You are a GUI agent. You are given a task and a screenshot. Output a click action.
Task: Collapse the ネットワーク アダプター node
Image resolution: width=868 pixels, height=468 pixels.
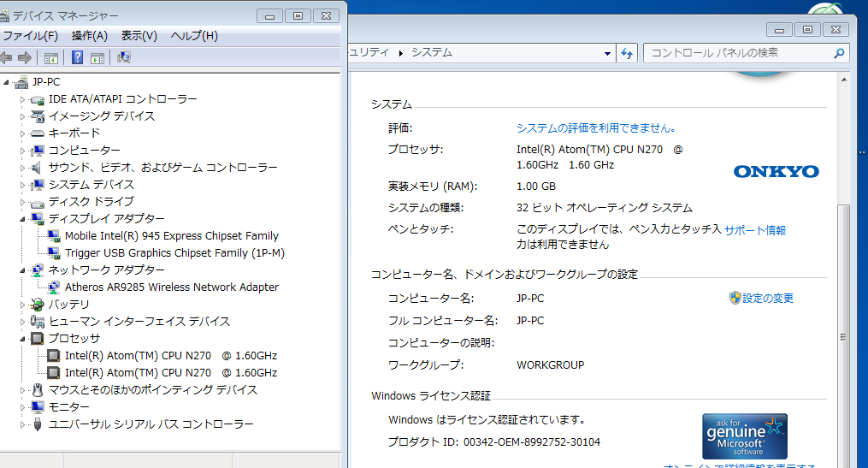point(23,271)
